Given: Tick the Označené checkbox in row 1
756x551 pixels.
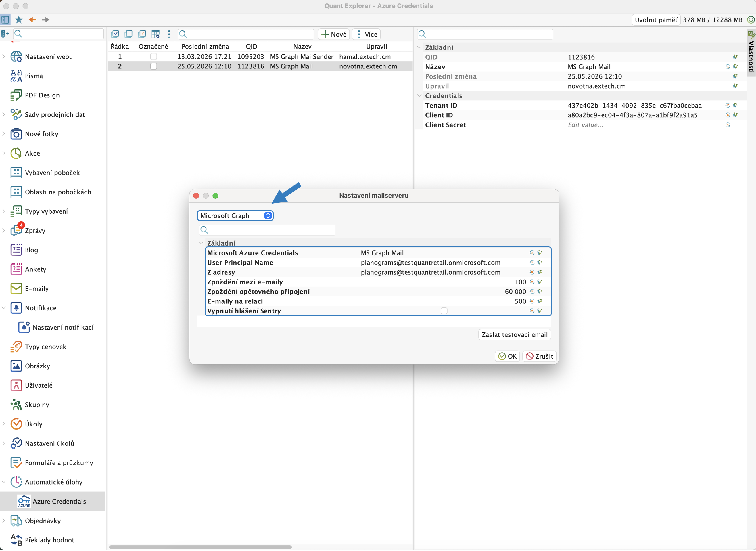Looking at the screenshot, I should pos(153,57).
